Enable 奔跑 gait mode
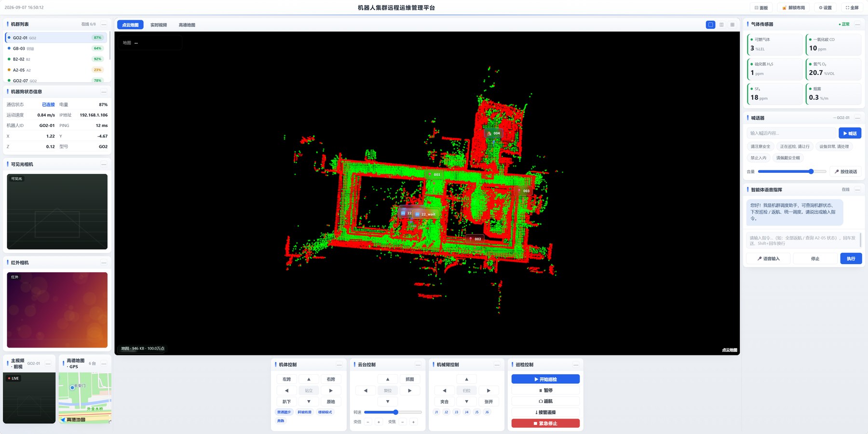Image resolution: width=868 pixels, height=434 pixels. 281,421
